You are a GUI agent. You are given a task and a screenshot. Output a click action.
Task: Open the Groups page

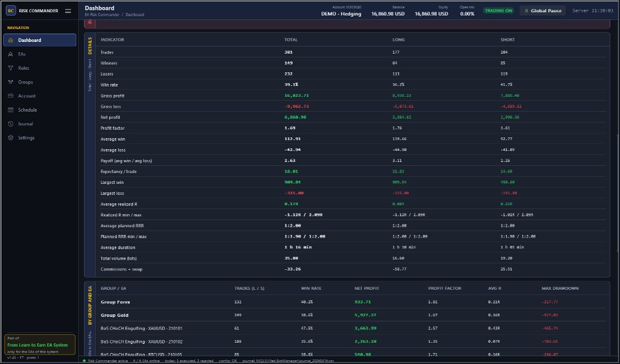(39, 82)
